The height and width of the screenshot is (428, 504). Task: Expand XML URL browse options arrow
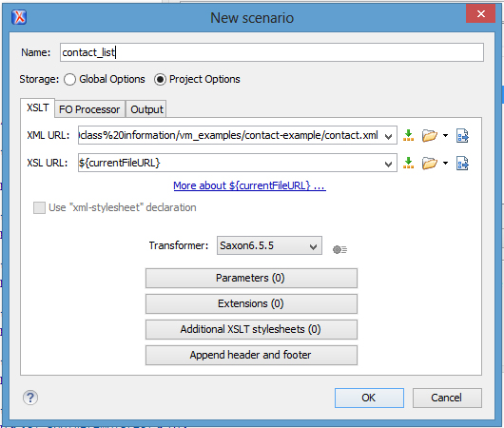pos(445,135)
